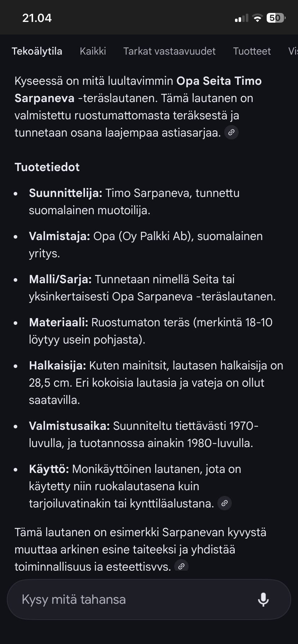Viewport: 298px width, 644px height.
Task: Tap the link icon after the closing paragraph
Action: tap(182, 566)
